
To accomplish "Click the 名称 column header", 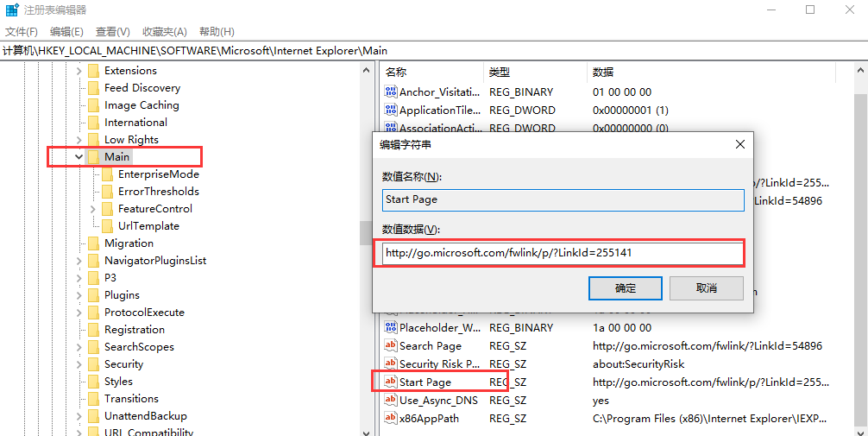I will (x=431, y=72).
